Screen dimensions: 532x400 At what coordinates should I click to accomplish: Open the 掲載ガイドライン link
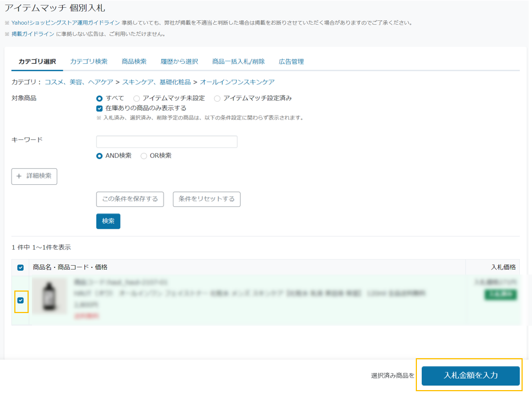tap(33, 34)
